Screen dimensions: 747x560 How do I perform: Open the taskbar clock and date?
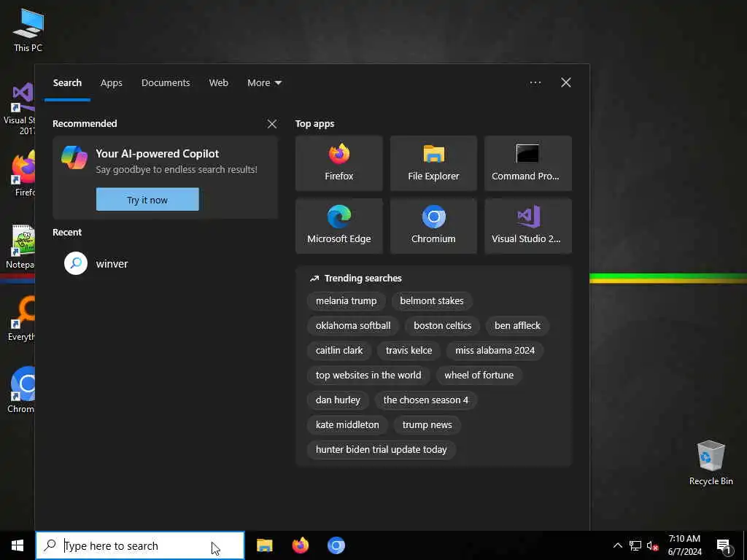coord(684,545)
